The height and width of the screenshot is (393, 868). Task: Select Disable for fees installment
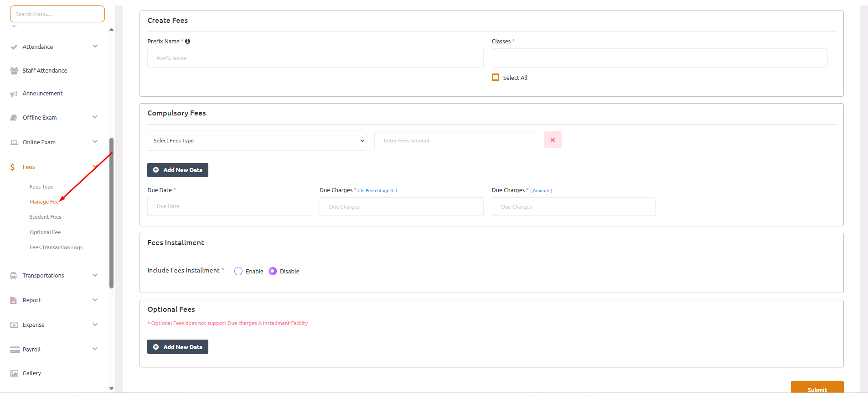(273, 271)
